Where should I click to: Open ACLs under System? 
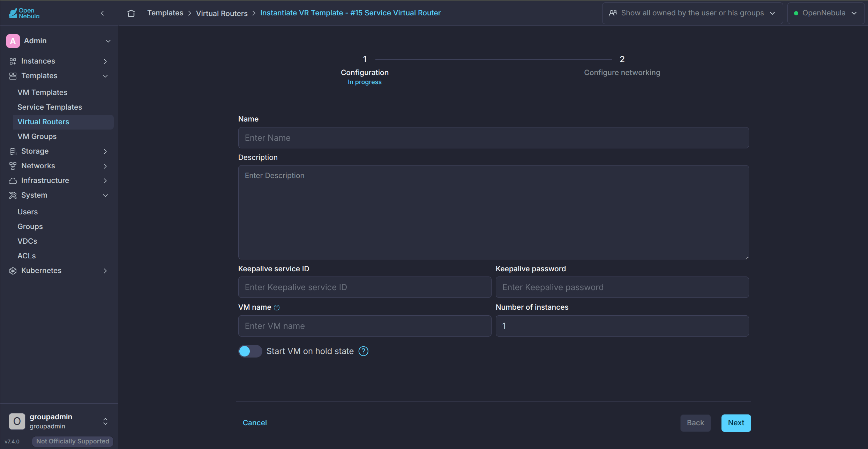point(27,256)
